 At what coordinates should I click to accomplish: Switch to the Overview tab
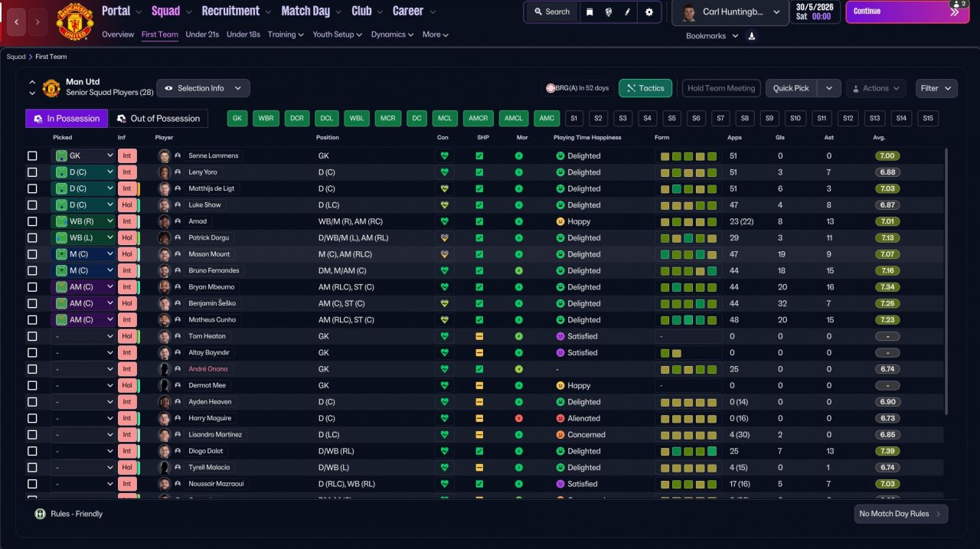[x=118, y=34]
